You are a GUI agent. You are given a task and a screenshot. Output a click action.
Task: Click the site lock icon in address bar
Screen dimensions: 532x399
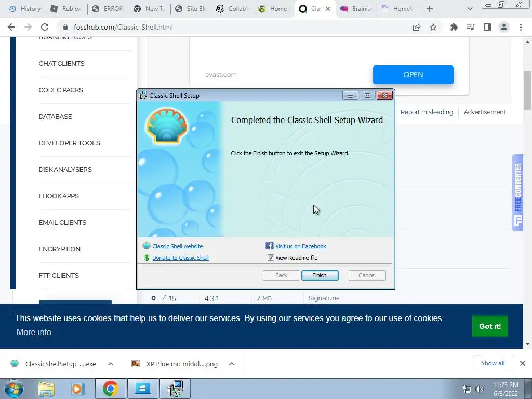click(66, 27)
